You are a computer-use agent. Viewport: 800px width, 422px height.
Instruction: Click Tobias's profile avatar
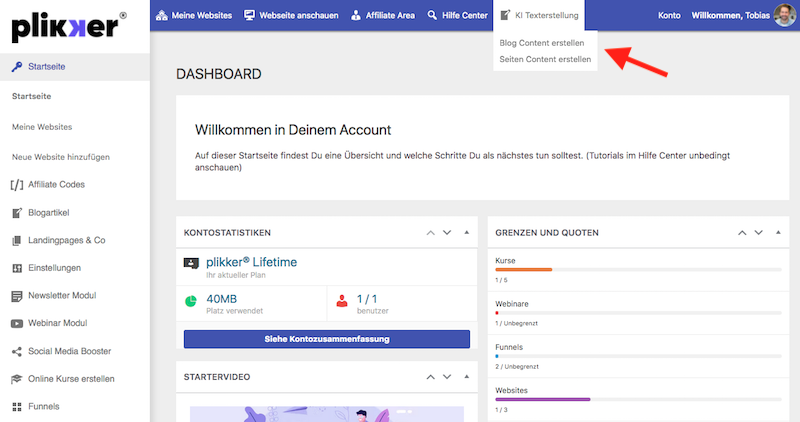(784, 15)
